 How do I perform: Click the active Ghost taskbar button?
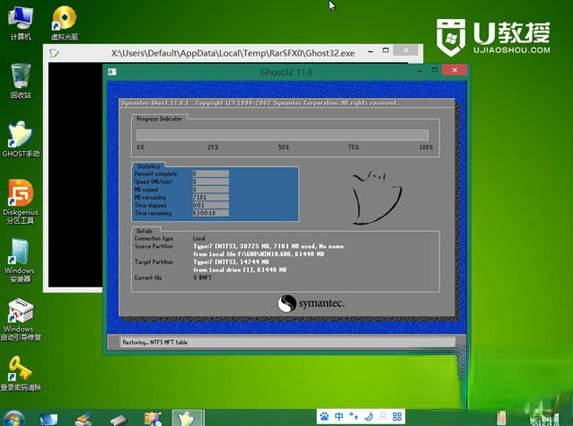188,418
